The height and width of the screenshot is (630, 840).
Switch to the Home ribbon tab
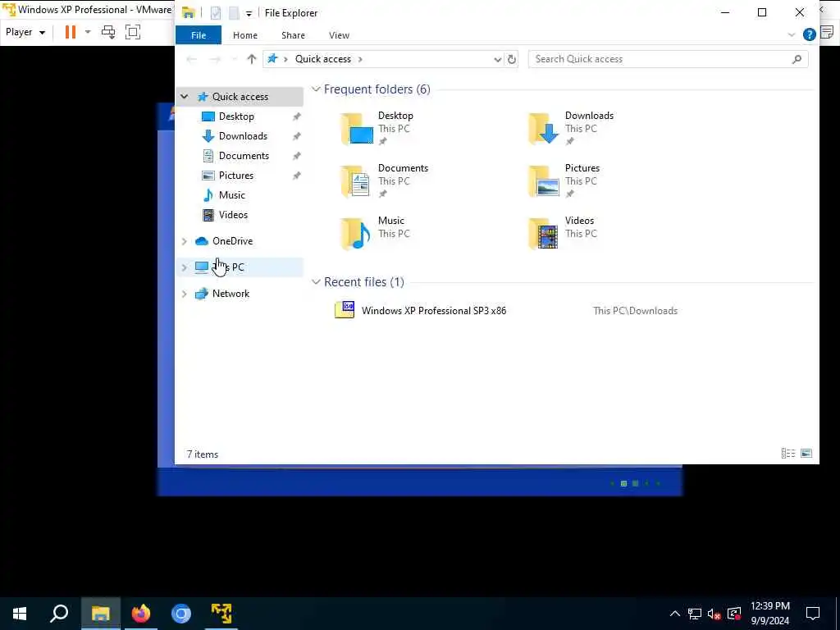tap(244, 35)
